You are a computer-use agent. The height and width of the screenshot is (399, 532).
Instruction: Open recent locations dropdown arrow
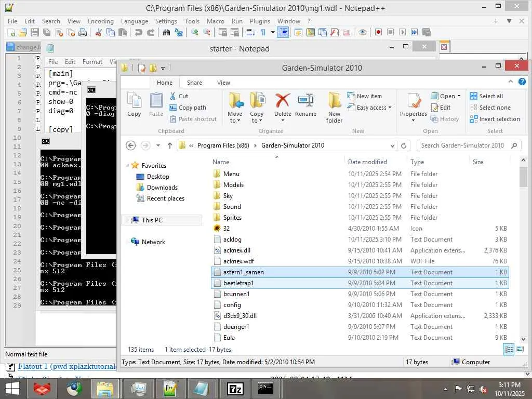[x=158, y=145]
